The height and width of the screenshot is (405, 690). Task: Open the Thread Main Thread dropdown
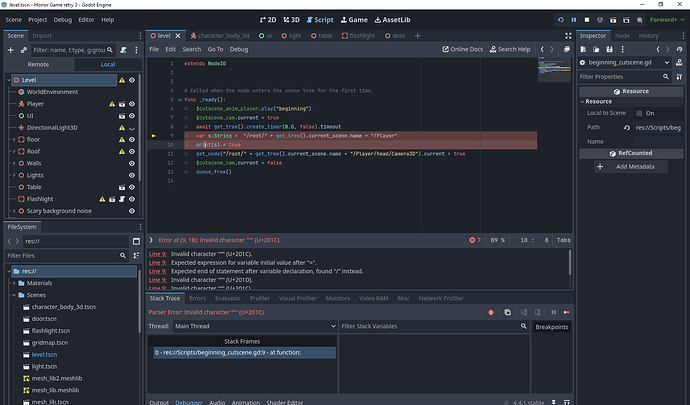[x=255, y=326]
